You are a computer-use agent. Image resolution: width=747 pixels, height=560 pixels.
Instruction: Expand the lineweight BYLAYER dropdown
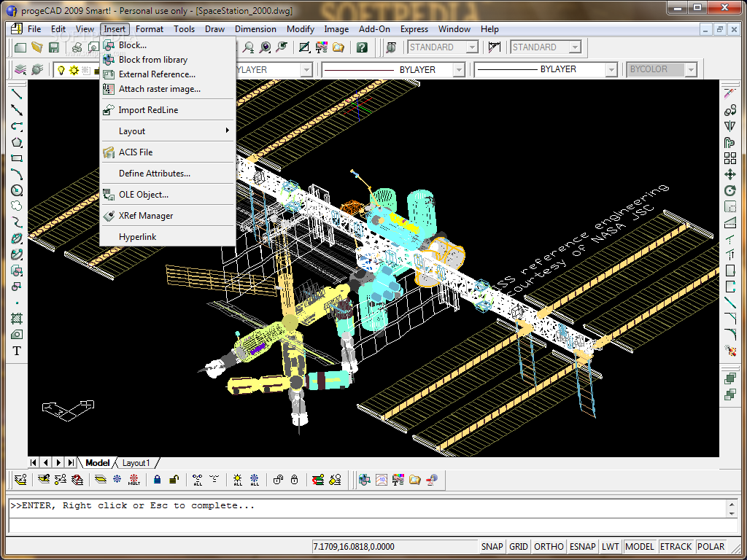[x=611, y=69]
